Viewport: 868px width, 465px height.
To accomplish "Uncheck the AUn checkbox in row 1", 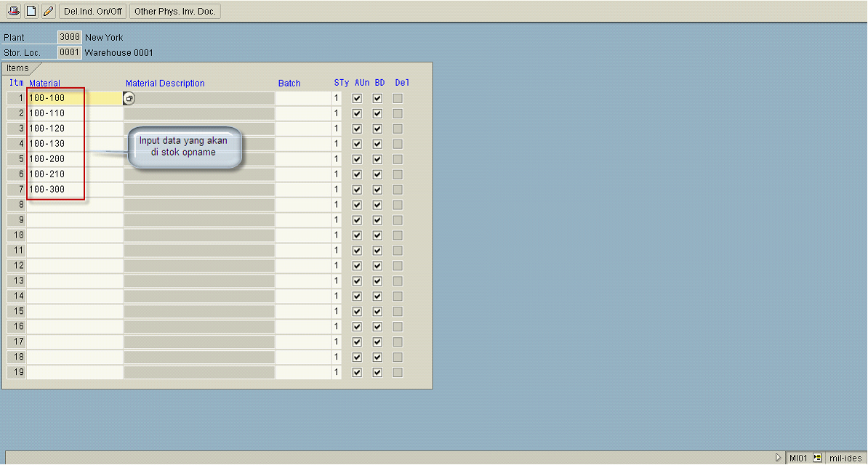I will coord(357,98).
